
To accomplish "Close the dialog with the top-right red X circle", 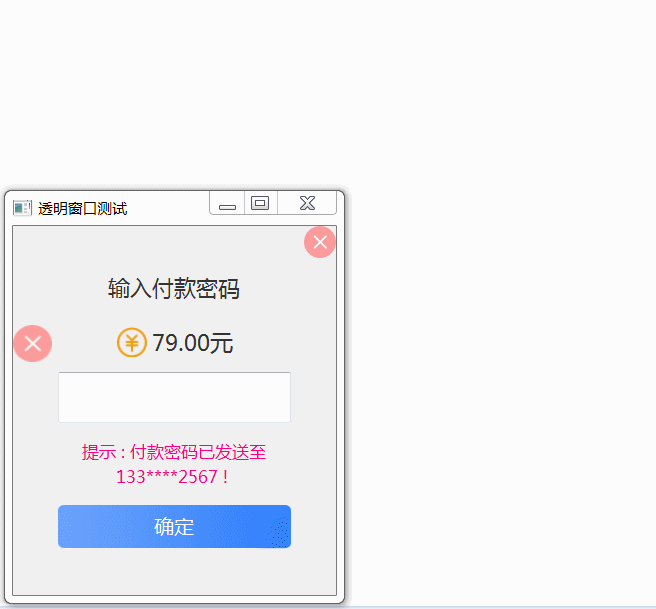I will (320, 242).
